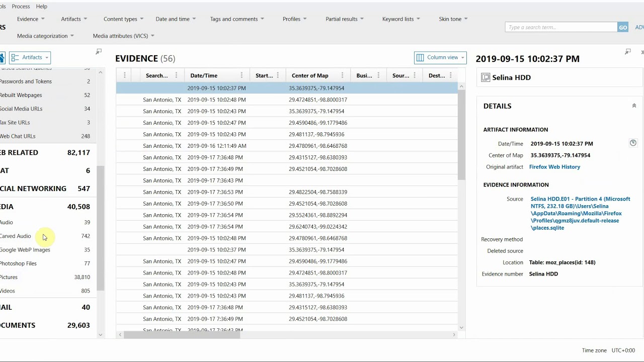The image size is (644, 362).
Task: Select row with coordinates 29.4822504,-98.7588339
Action: [x=287, y=192]
